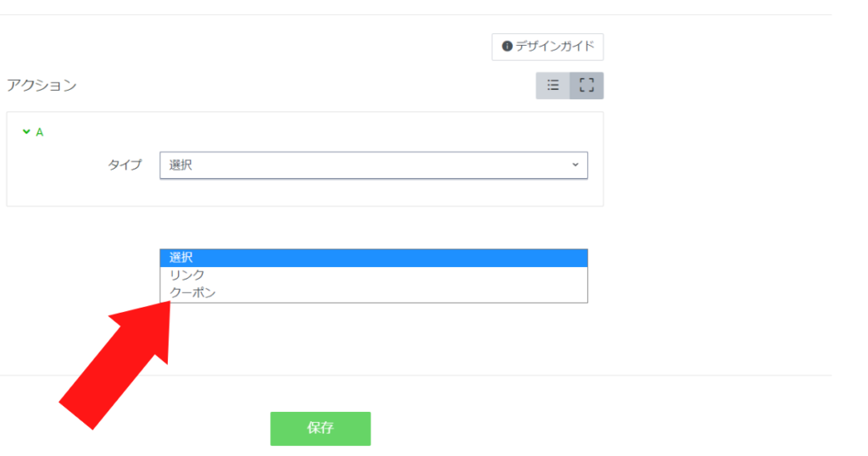
Task: Click the アクション section heading
Action: [x=42, y=86]
